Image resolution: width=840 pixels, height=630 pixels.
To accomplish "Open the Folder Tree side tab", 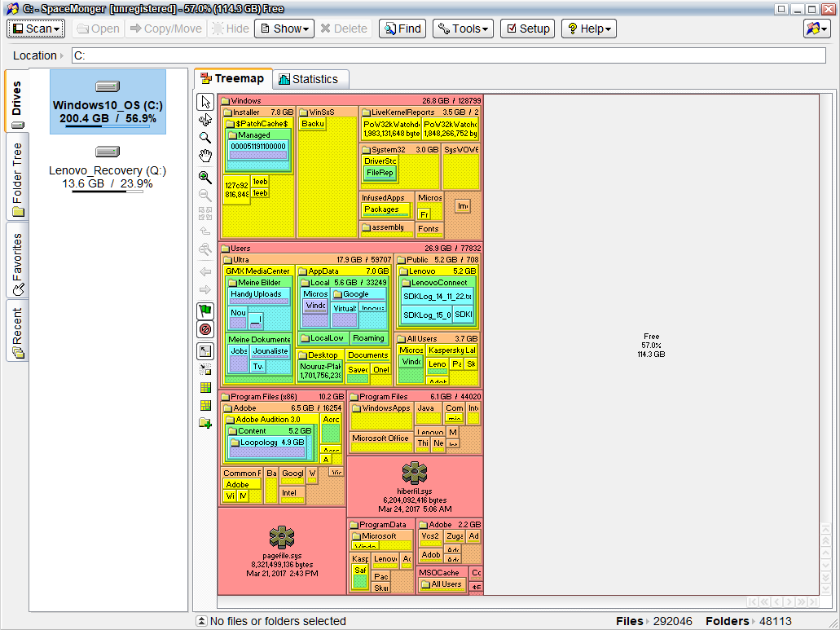I will pyautogui.click(x=17, y=178).
